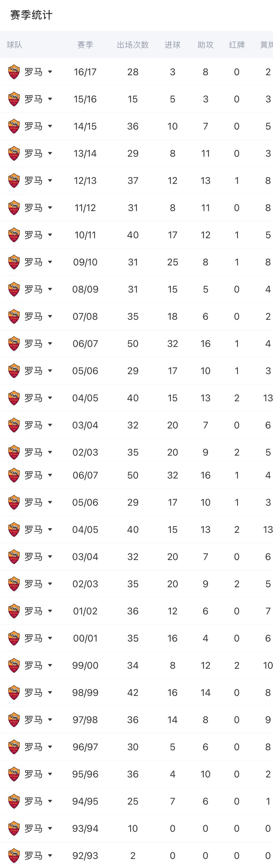Click the Roma crest in the 07/08 row

point(14,316)
